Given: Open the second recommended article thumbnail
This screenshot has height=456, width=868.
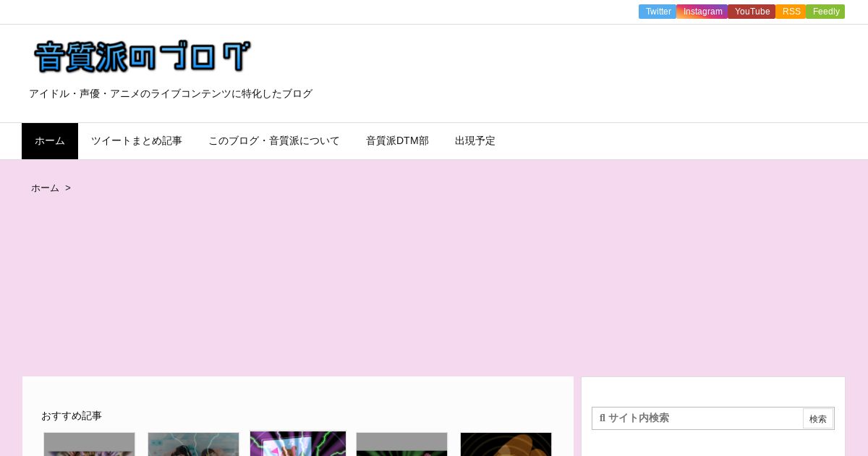Looking at the screenshot, I should 193,444.
